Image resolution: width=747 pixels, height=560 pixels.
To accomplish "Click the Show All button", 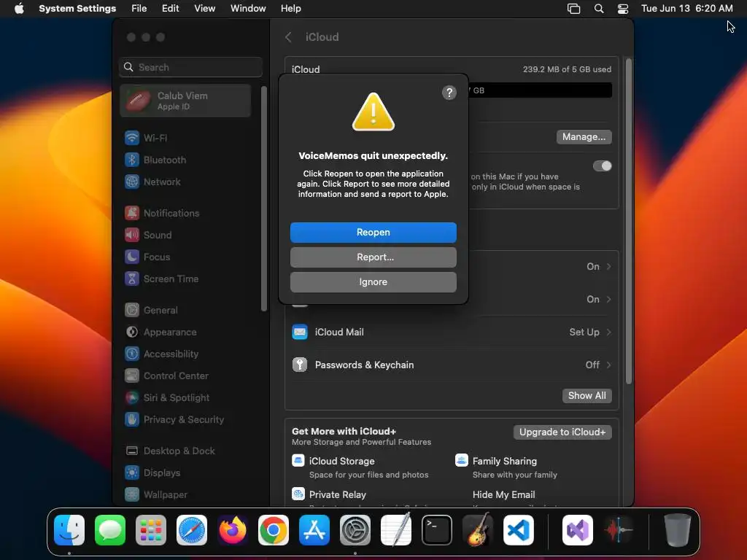I will (587, 396).
